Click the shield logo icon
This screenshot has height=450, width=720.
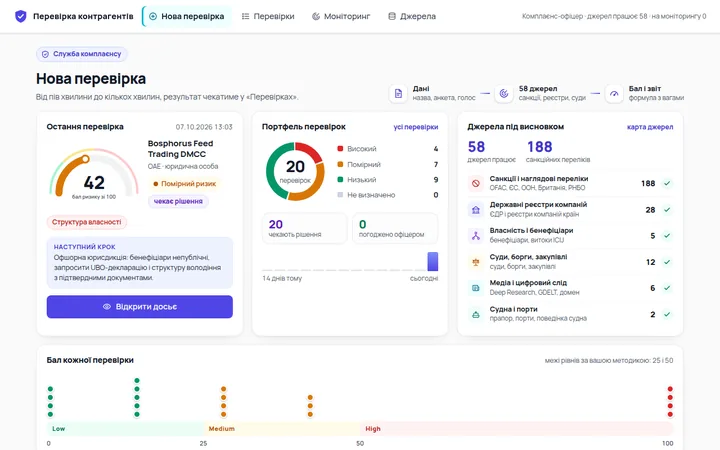[x=21, y=17]
